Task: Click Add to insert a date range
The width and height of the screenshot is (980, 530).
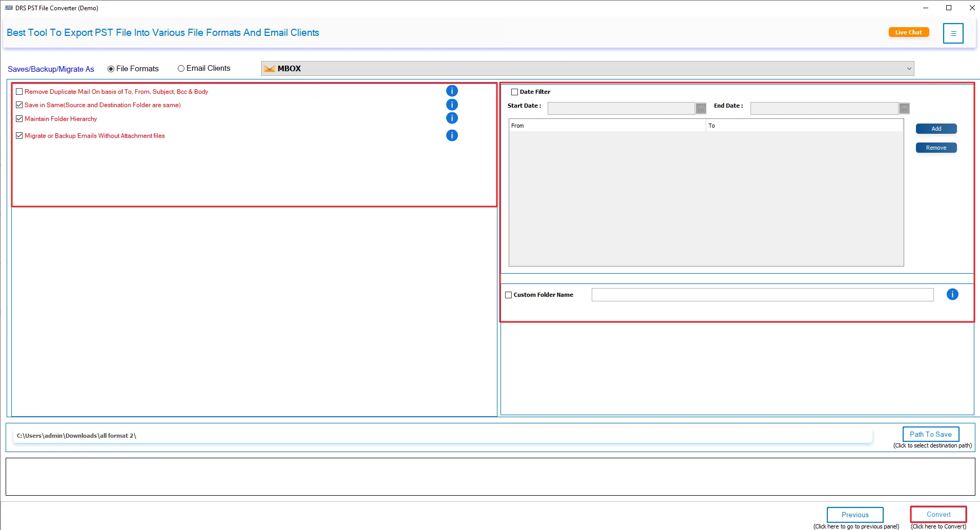Action: click(935, 128)
